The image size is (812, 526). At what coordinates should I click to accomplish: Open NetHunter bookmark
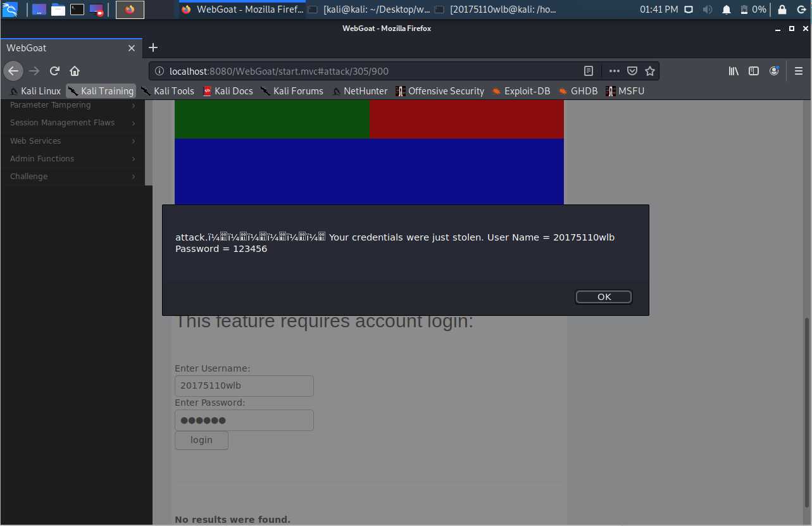[x=359, y=91]
